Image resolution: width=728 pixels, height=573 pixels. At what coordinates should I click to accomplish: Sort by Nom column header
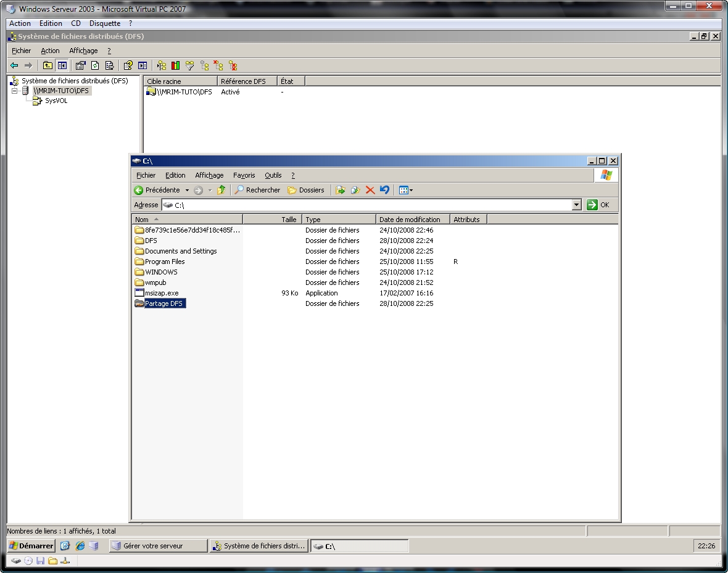point(187,220)
